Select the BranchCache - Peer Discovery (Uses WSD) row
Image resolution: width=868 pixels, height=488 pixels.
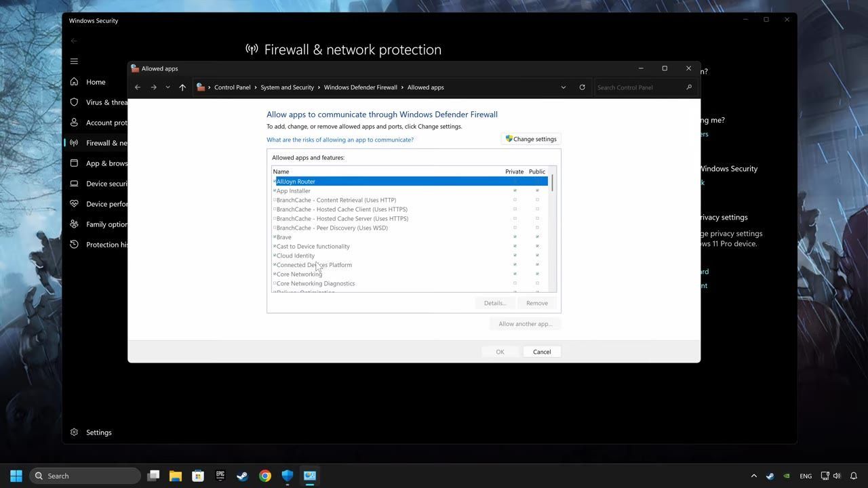410,228
